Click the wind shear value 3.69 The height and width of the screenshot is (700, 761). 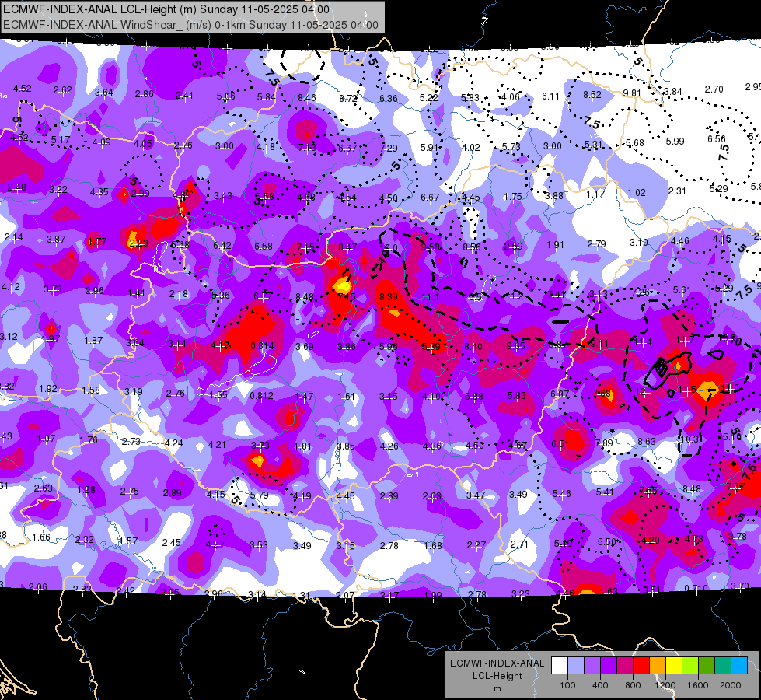[304, 346]
